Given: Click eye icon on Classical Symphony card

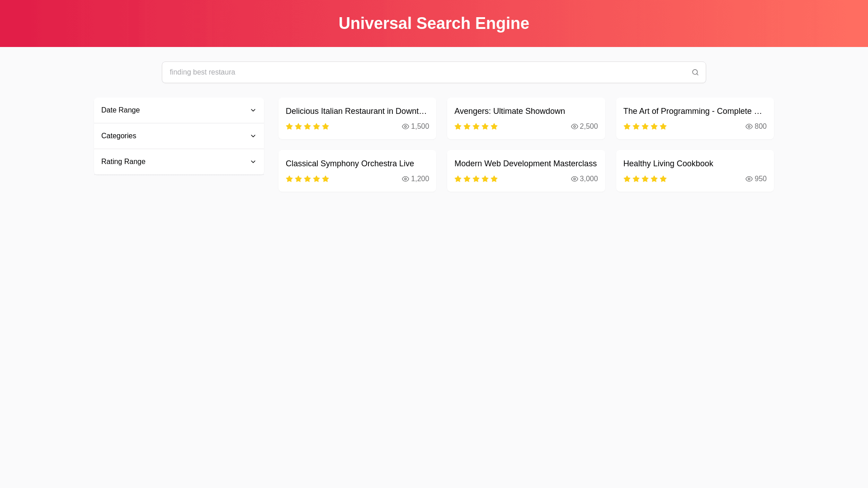Looking at the screenshot, I should click(406, 179).
